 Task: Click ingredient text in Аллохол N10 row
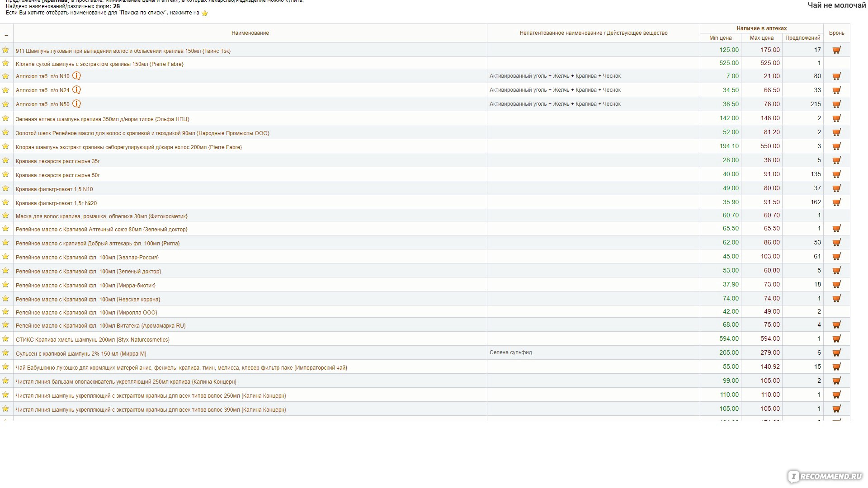[555, 76]
